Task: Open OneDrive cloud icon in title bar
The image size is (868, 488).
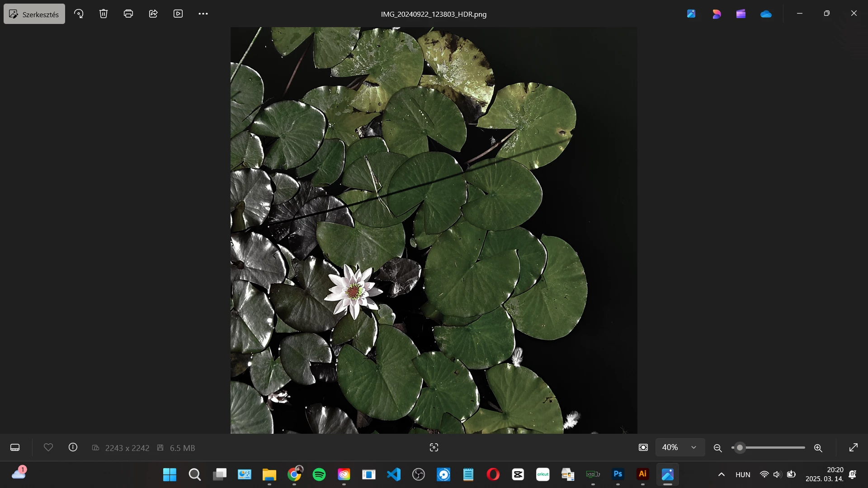Action: [x=766, y=14]
